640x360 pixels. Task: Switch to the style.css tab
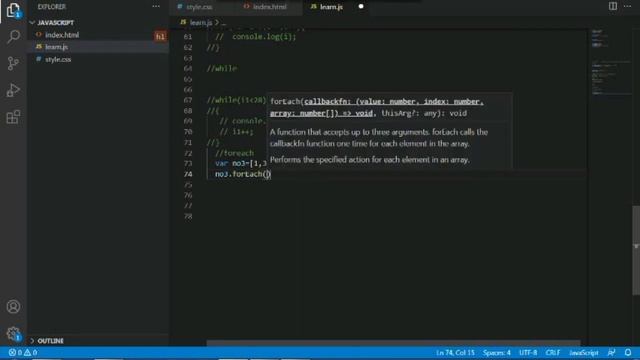click(x=199, y=7)
